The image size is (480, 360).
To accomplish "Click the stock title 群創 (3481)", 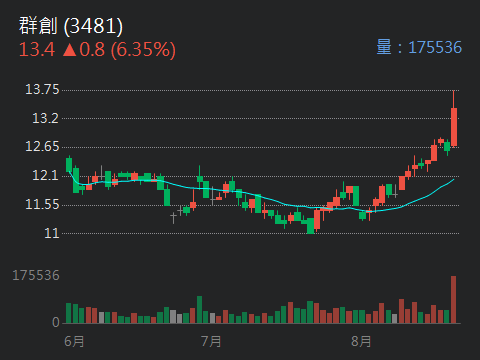I will click(x=71, y=26).
